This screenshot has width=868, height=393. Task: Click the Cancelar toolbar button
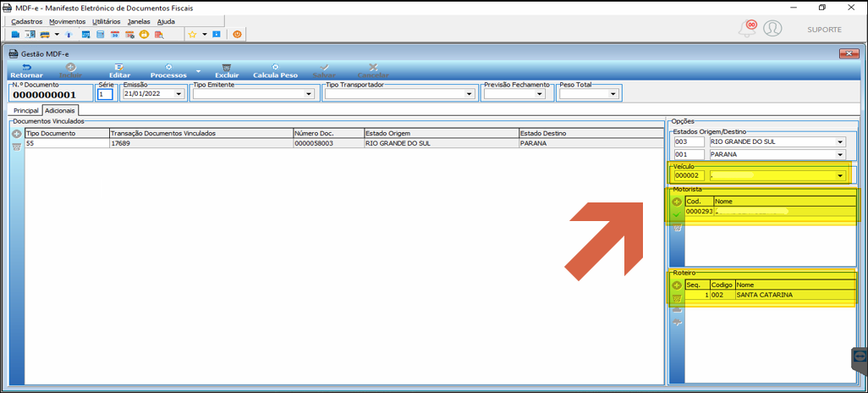372,70
